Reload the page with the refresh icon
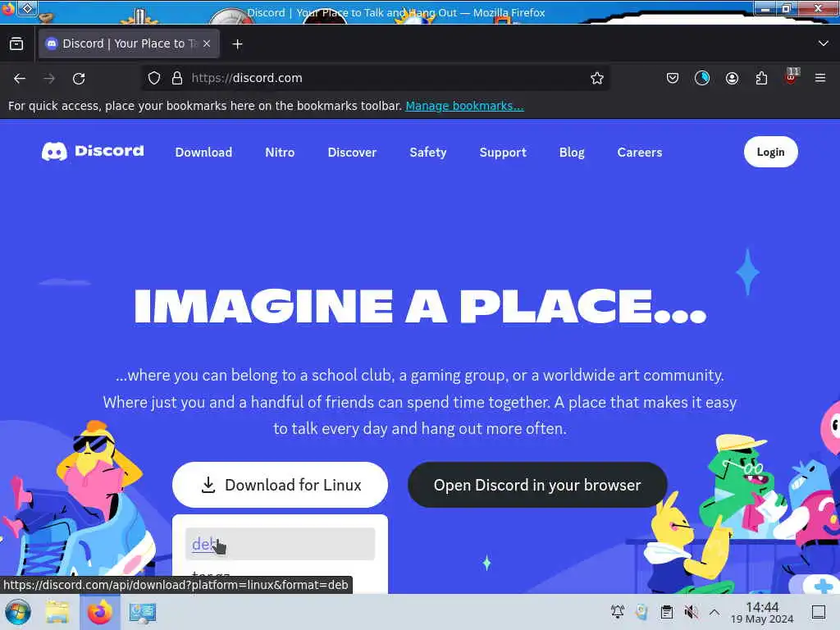Image resolution: width=840 pixels, height=630 pixels. click(x=79, y=79)
